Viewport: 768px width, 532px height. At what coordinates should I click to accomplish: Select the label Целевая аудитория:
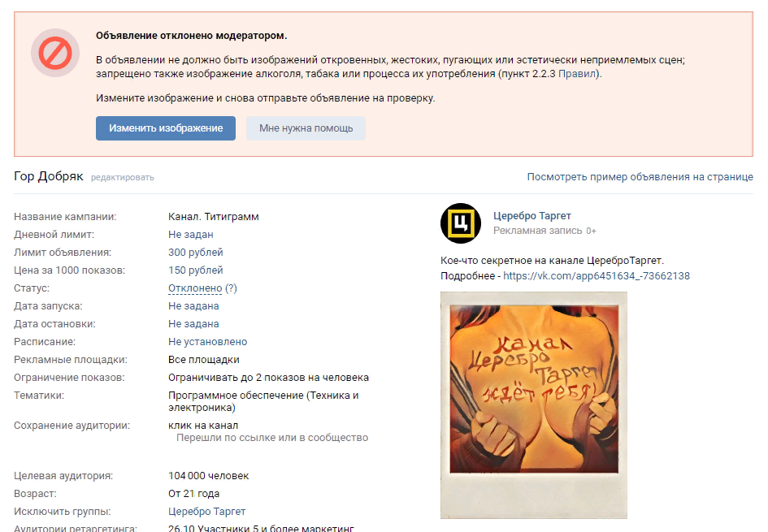click(63, 476)
